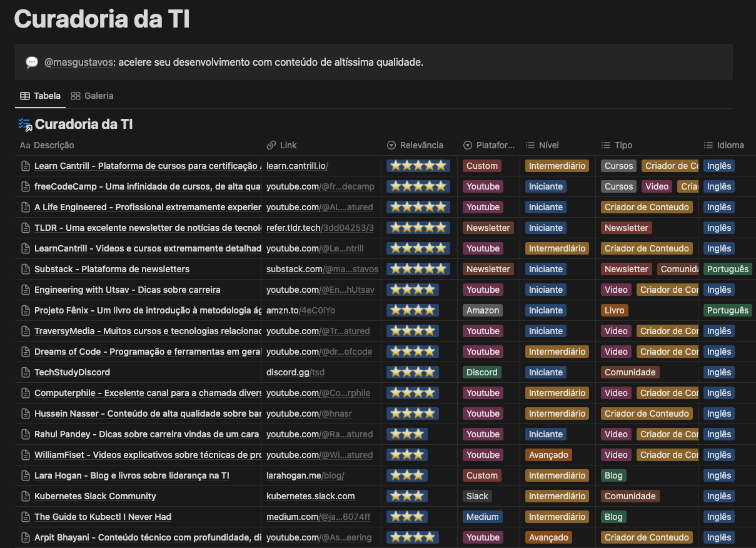756x548 pixels.
Task: Open the Nível column header menu
Action: click(x=542, y=145)
